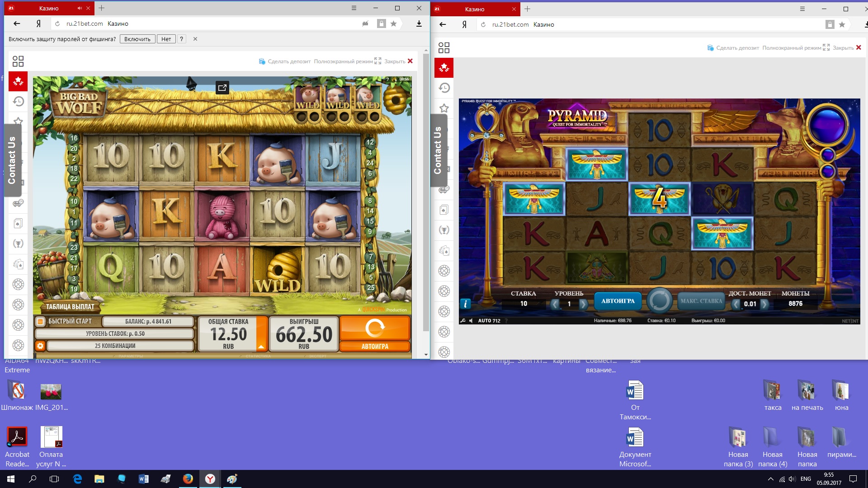Pop out Big Bad Wolf game window

222,88
